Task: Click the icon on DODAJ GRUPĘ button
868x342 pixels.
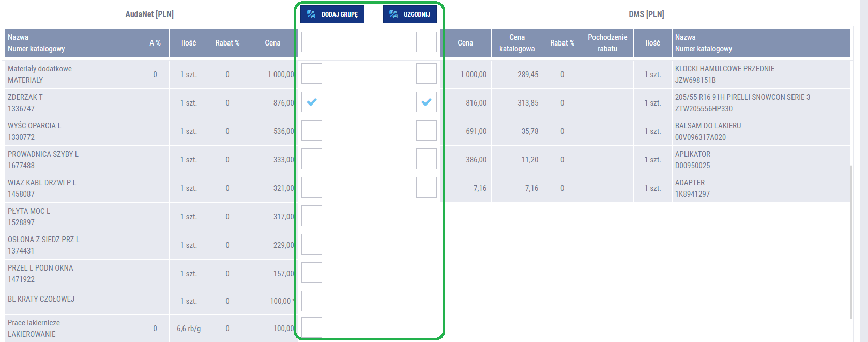Action: pyautogui.click(x=311, y=14)
